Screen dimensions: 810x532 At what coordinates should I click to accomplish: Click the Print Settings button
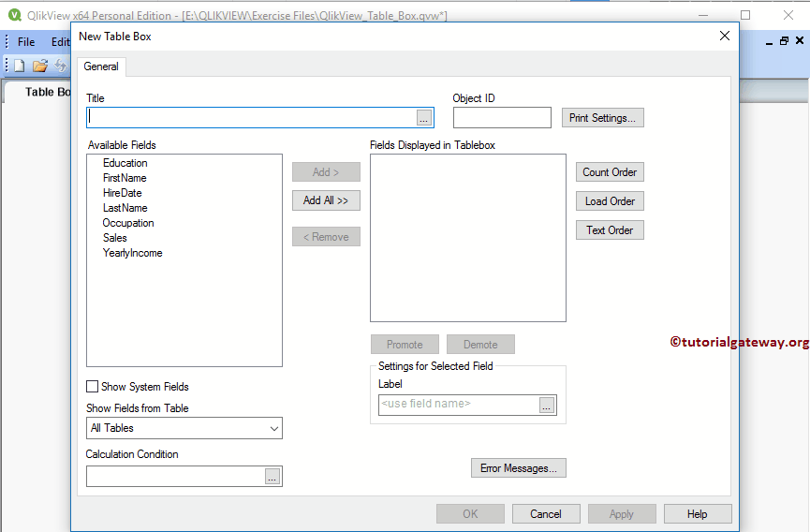602,118
